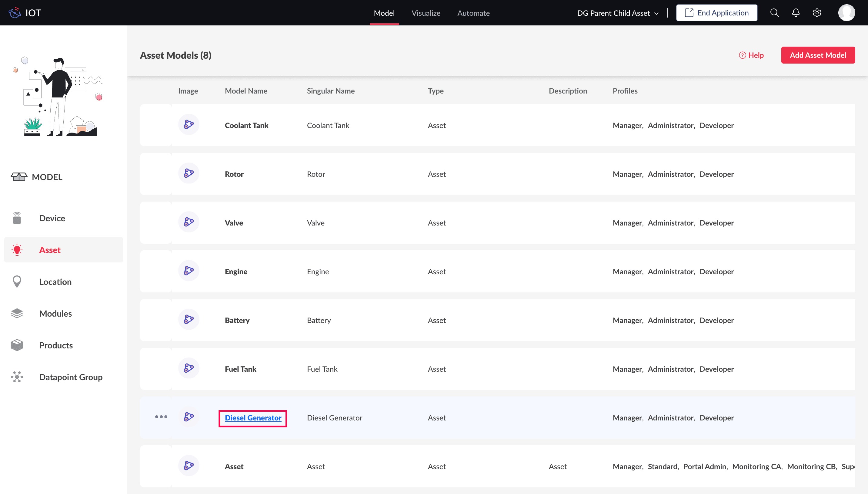This screenshot has height=494, width=868.
Task: Expand the DG Parent Child Asset dropdown
Action: point(618,13)
